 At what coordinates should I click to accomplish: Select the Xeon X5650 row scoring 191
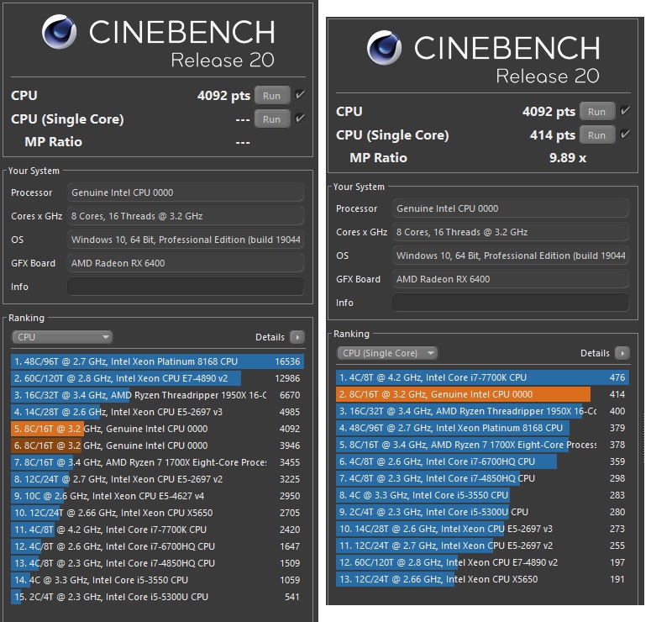pyautogui.click(x=482, y=579)
